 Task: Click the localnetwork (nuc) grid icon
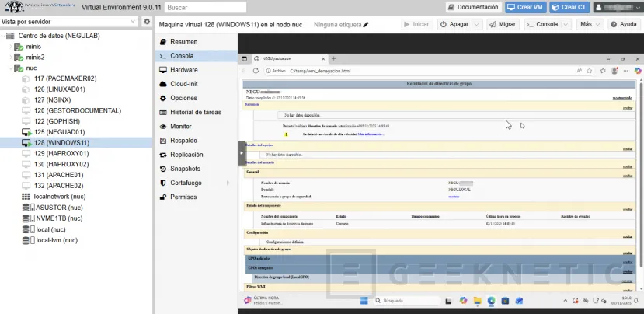point(26,197)
